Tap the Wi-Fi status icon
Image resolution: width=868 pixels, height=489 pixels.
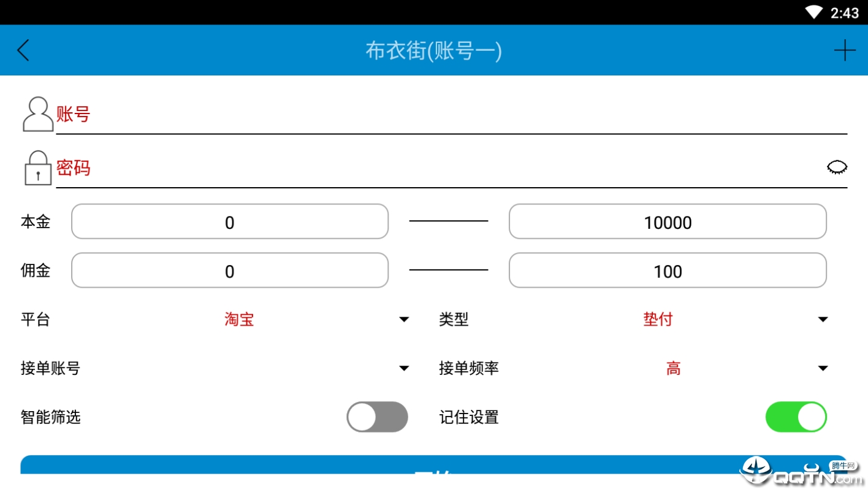pos(813,12)
